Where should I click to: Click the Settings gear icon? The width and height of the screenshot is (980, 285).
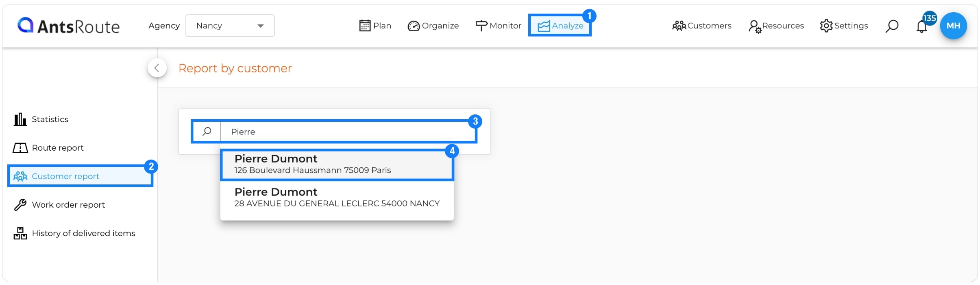[x=826, y=26]
